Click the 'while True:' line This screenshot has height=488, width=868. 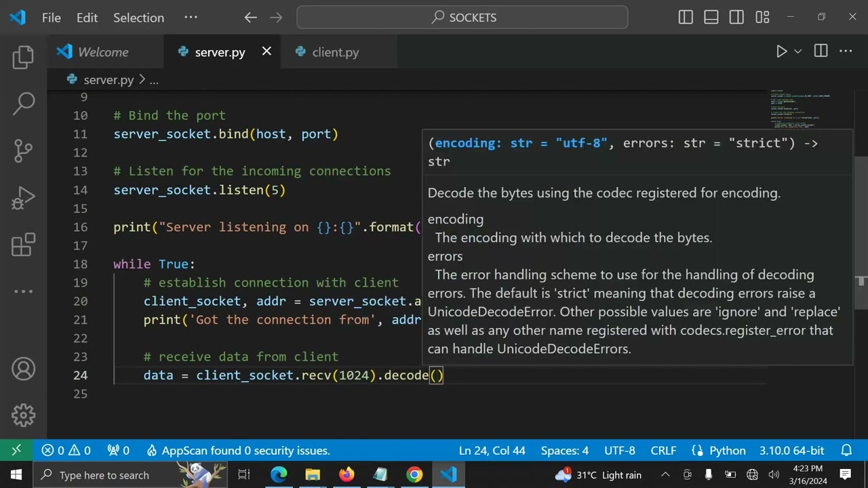pos(154,264)
